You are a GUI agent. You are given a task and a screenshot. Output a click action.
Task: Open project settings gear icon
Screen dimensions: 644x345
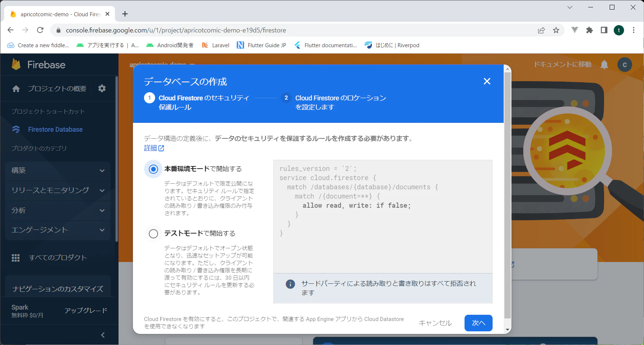[x=102, y=89]
